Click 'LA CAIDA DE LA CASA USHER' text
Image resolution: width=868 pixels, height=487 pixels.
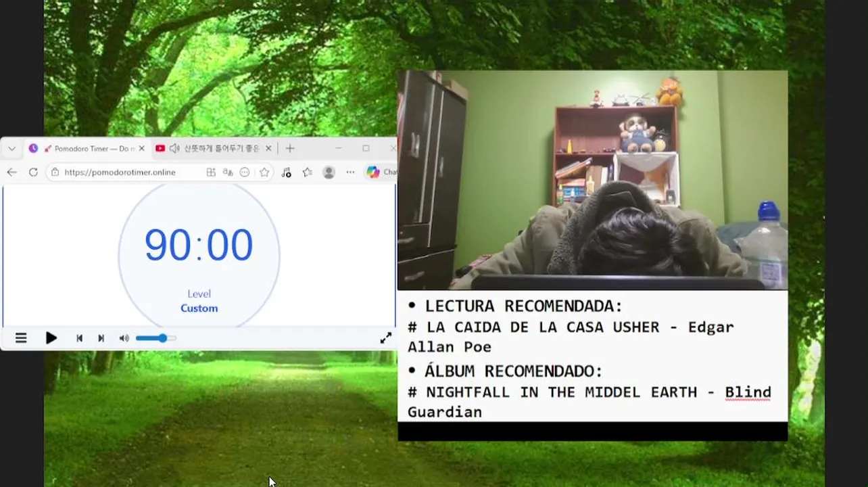tap(543, 327)
